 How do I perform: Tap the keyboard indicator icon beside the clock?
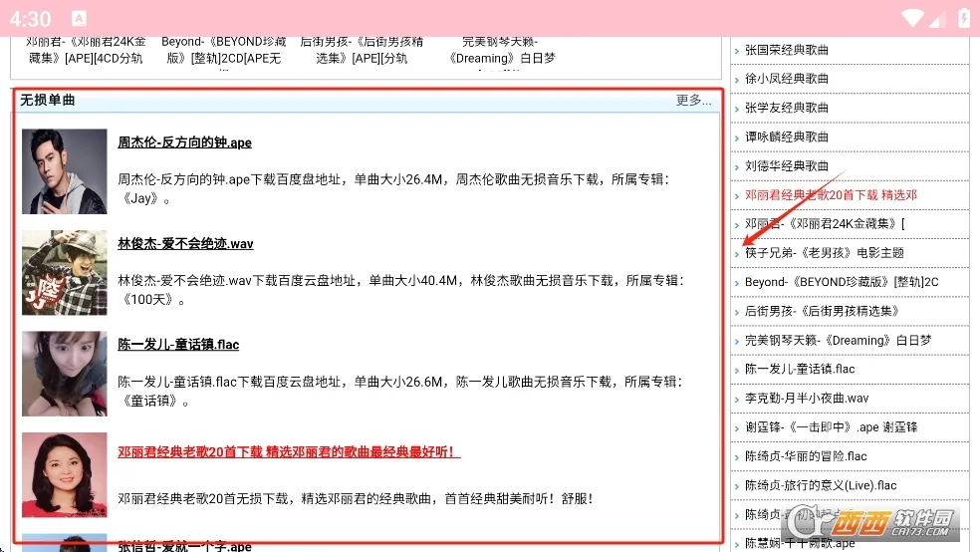pos(80,19)
